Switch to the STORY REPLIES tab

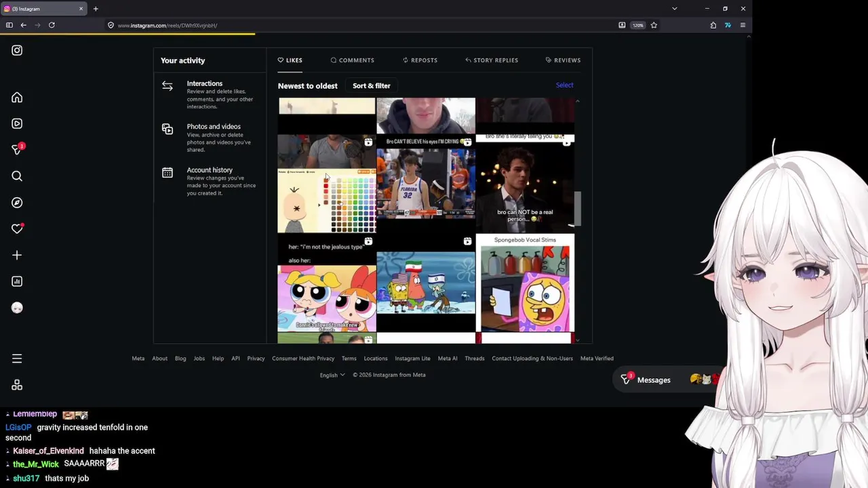click(492, 60)
